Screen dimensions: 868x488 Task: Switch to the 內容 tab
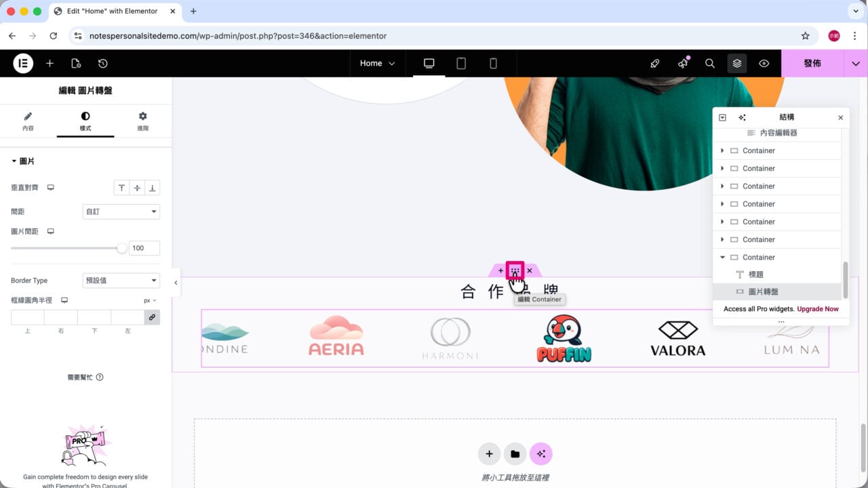coord(28,121)
